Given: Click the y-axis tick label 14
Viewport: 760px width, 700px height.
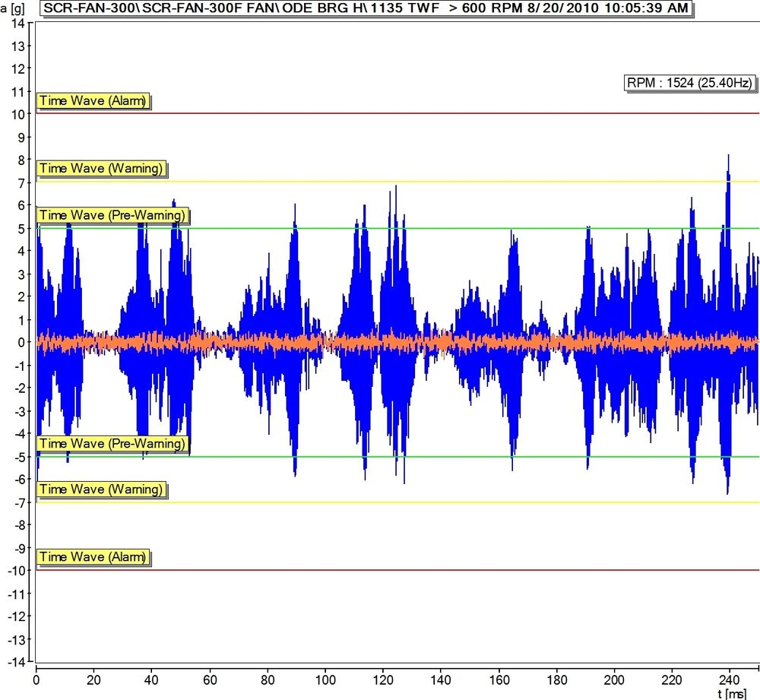Looking at the screenshot, I should coord(18,23).
